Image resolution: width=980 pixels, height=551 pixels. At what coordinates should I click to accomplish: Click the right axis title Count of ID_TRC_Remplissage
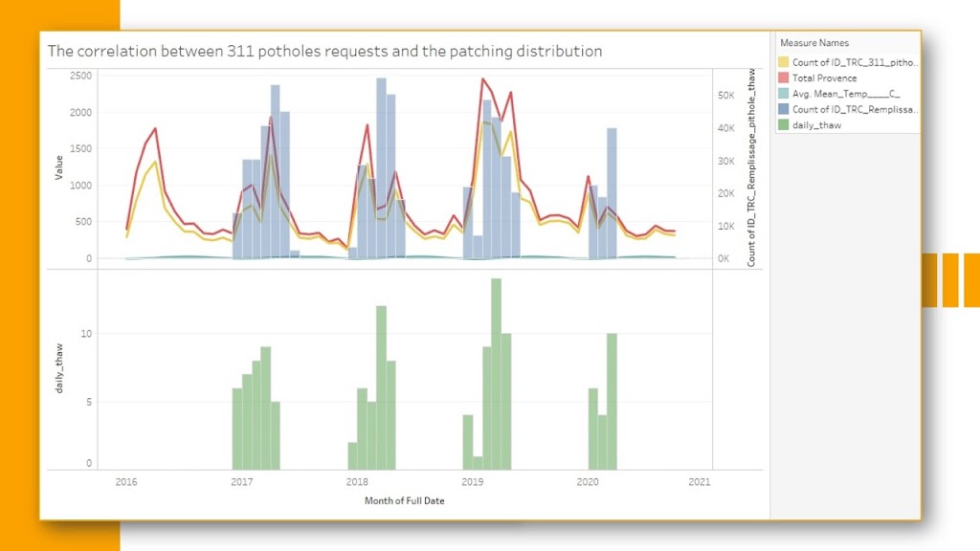pos(751,167)
